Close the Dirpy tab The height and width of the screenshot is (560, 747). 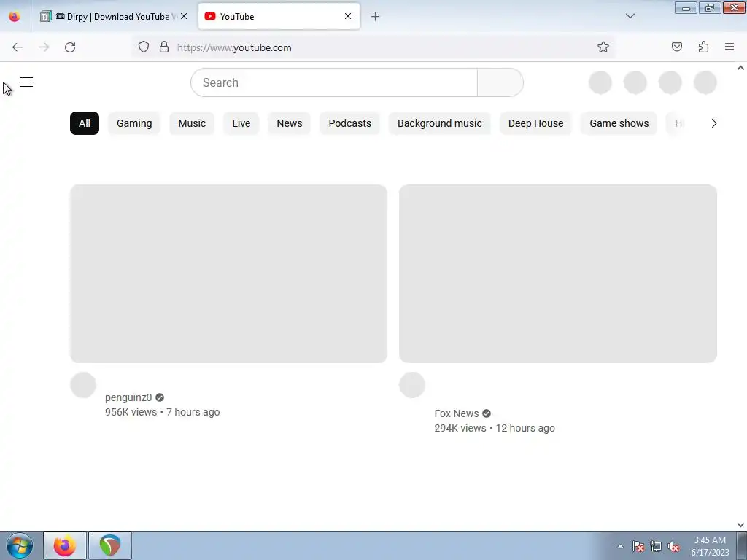(x=184, y=16)
